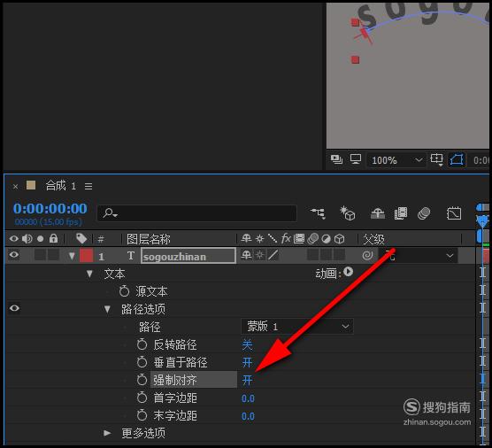The image size is (492, 448).
Task: Click the video eye column header icon
Action: click(14, 239)
